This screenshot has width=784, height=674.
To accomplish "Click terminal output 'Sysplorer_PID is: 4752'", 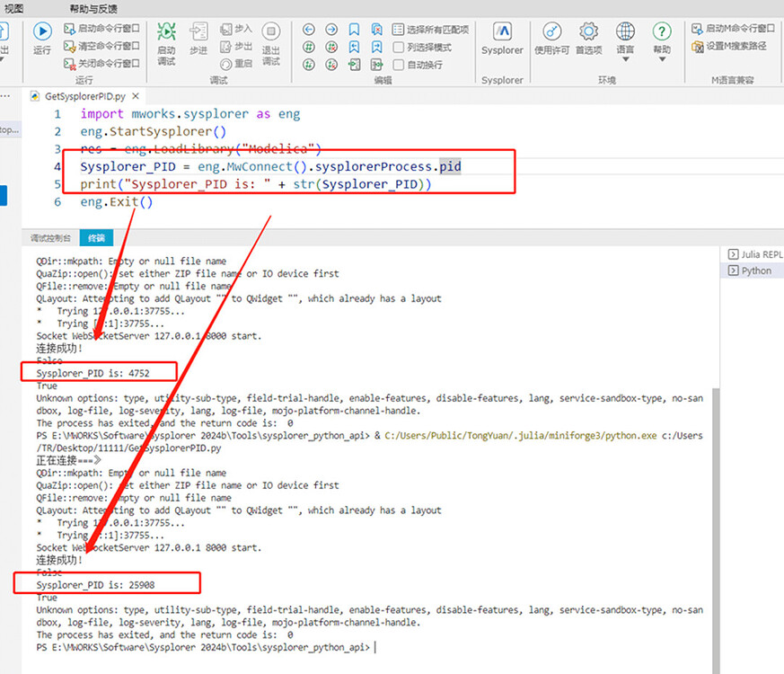I will click(92, 373).
